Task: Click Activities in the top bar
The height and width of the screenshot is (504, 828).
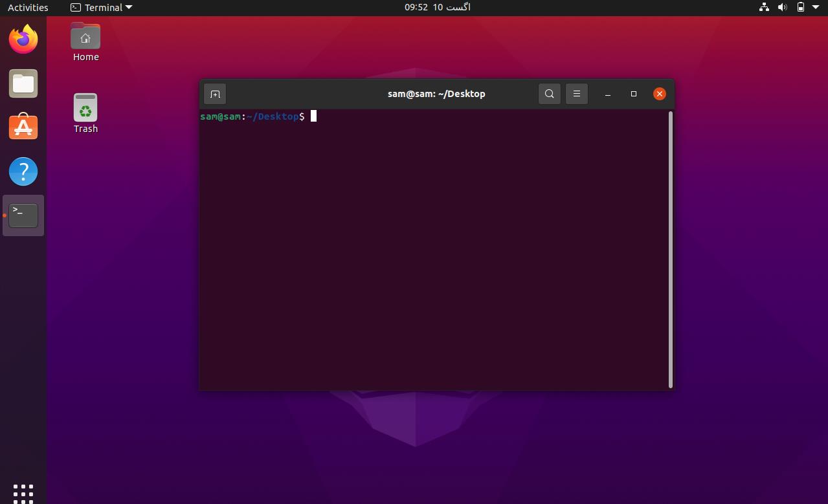Action: click(x=27, y=7)
